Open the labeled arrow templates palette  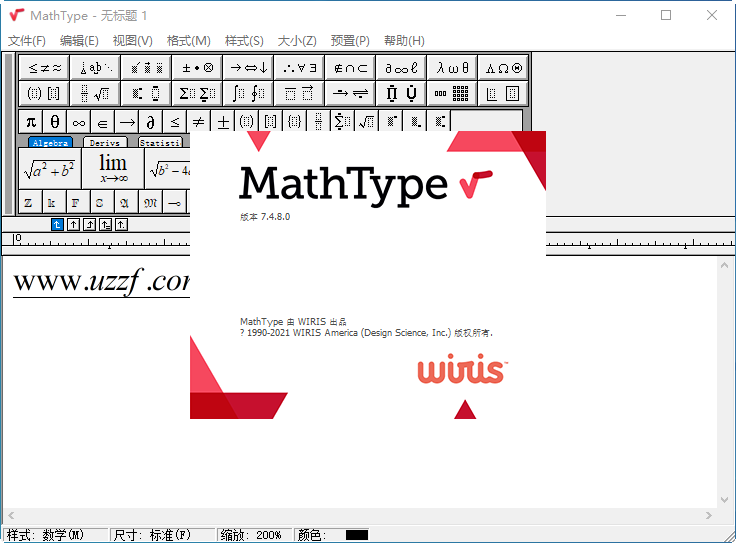351,93
